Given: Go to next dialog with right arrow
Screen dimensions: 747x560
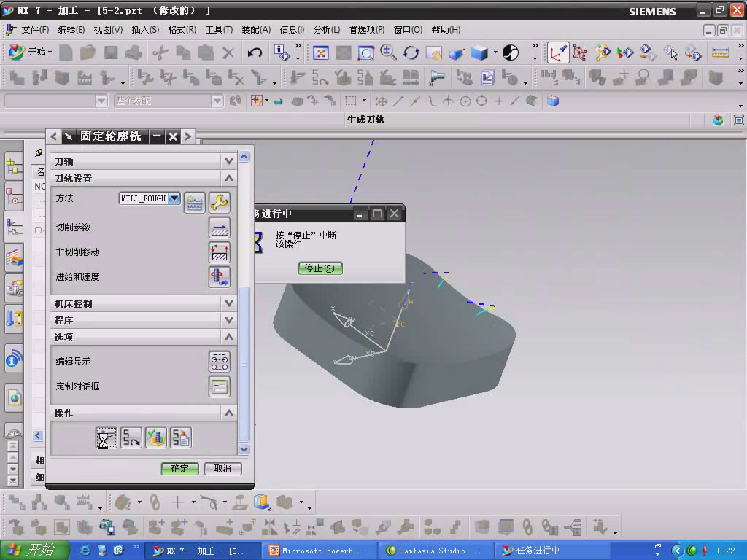Looking at the screenshot, I should [x=188, y=136].
